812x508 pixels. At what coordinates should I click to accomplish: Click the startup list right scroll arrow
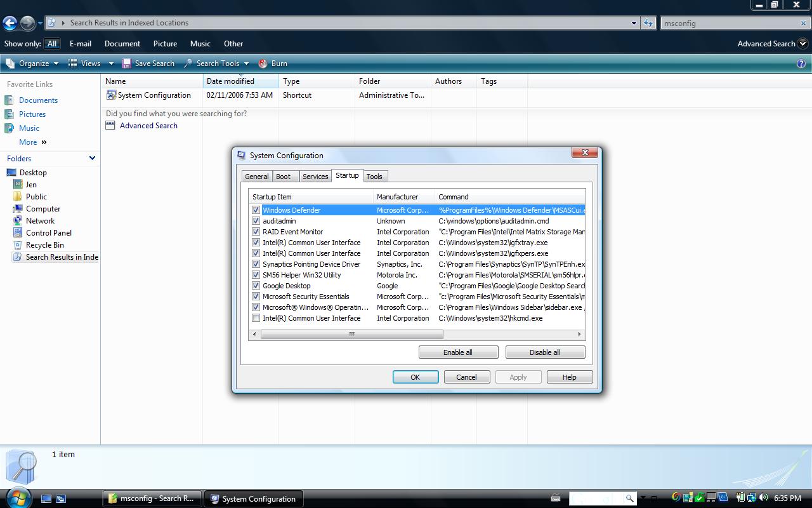tap(579, 334)
